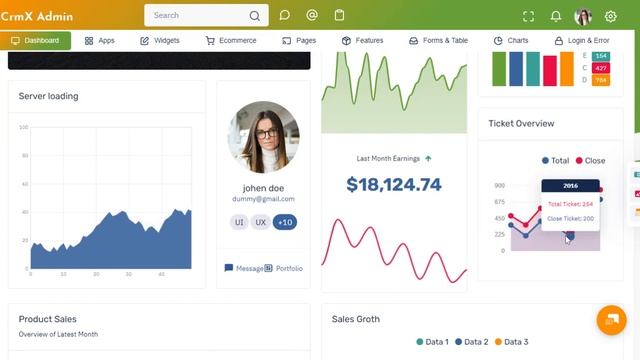Image resolution: width=640 pixels, height=360 pixels.
Task: Click johen doe profile photo
Action: pos(263,137)
